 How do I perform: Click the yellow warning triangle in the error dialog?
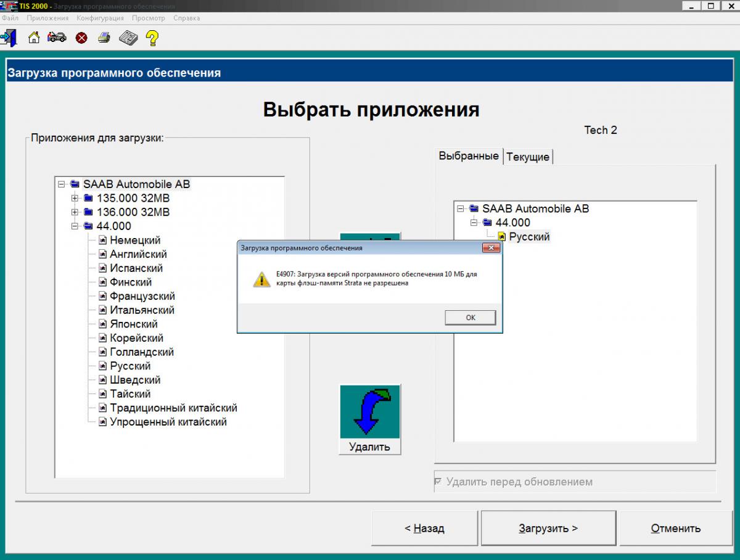pos(262,279)
